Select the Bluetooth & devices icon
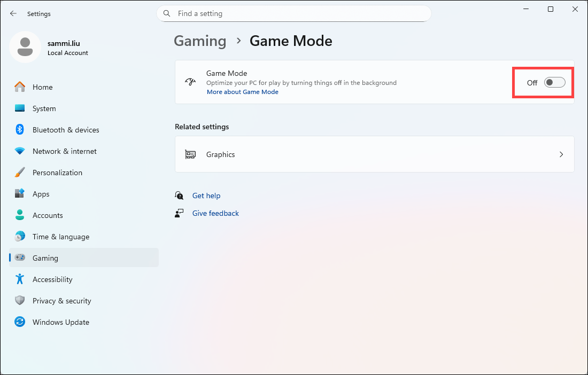The image size is (588, 375). 20,130
